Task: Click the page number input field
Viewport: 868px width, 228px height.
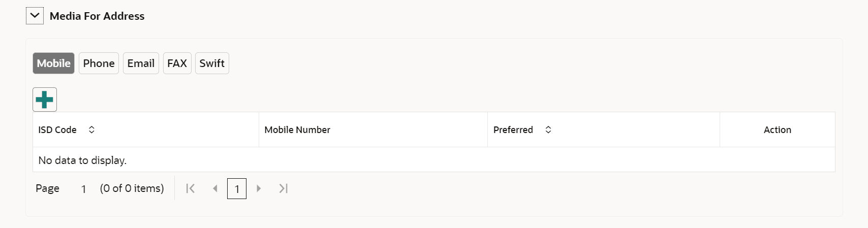Action: tap(83, 189)
